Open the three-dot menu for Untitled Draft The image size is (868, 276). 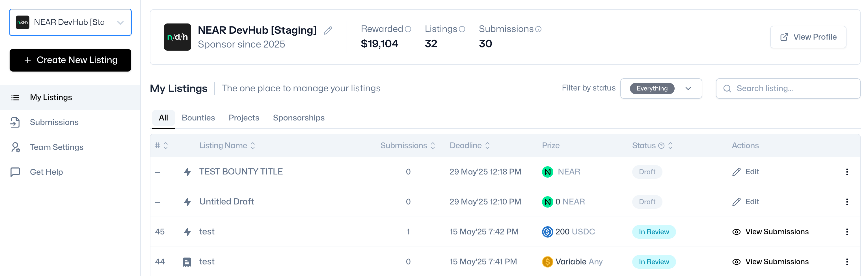click(847, 202)
